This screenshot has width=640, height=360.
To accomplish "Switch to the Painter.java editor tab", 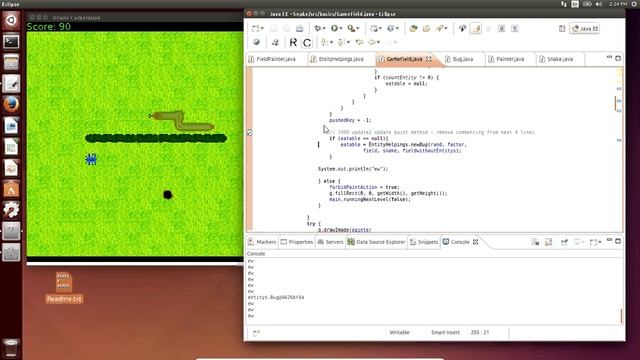I will pos(510,59).
